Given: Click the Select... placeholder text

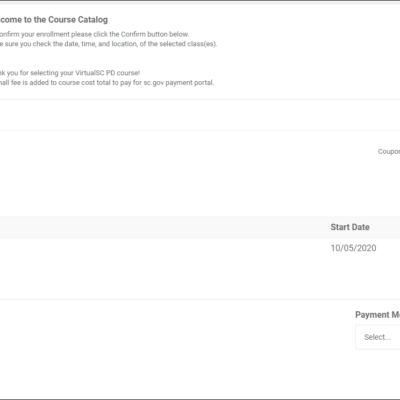Looking at the screenshot, I should 377,337.
